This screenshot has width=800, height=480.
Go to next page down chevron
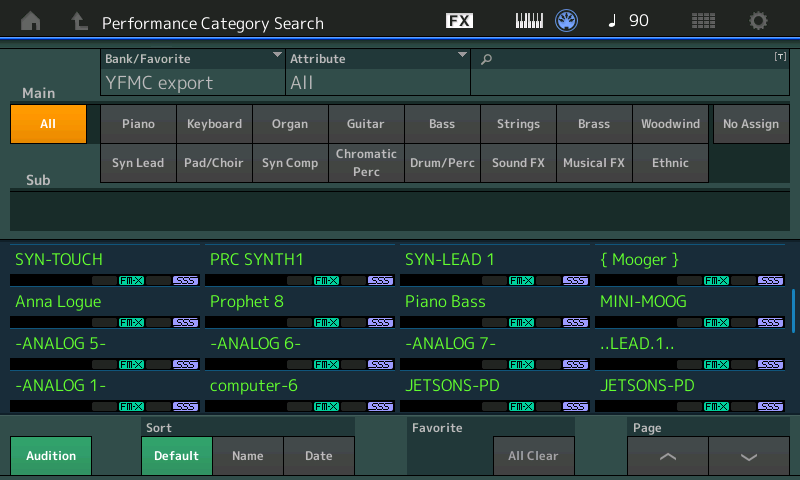tap(749, 456)
